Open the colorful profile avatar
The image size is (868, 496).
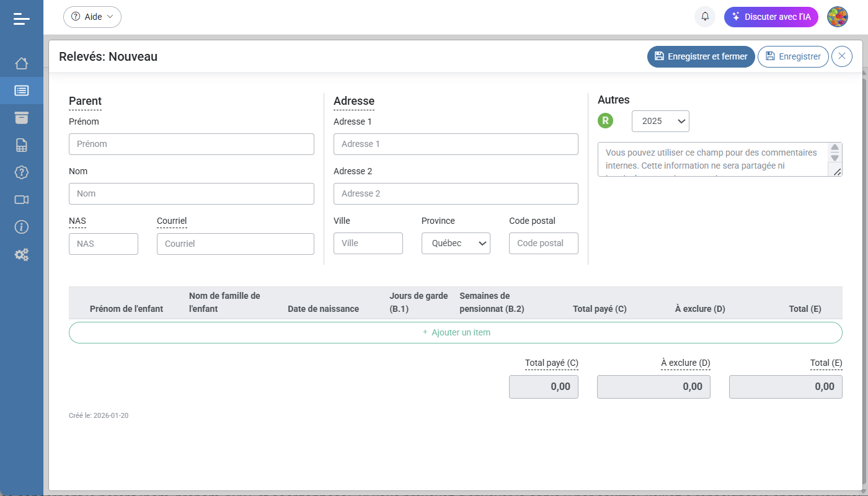(838, 17)
